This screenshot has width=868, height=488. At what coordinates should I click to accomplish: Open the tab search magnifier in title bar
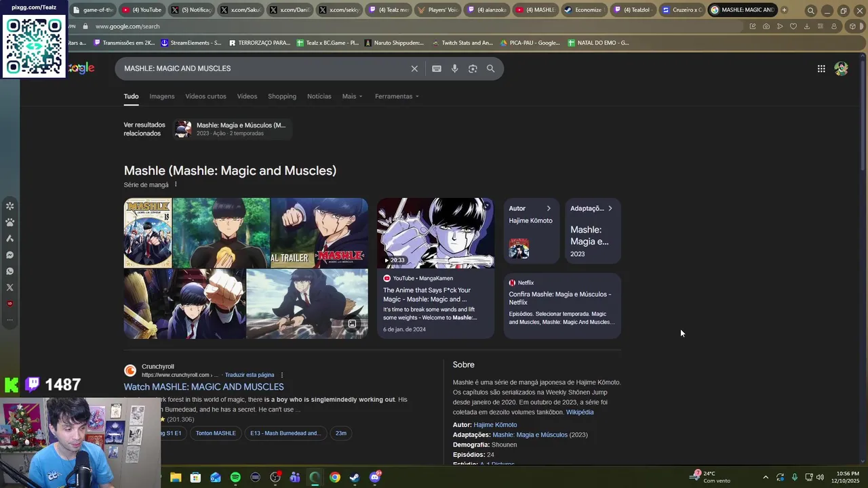(810, 10)
